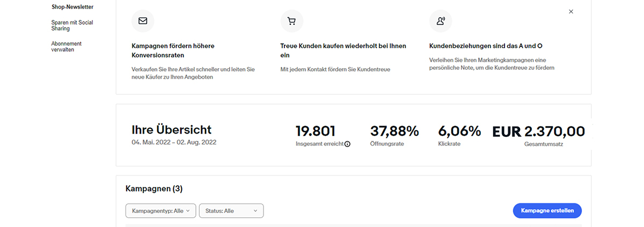
Task: Click the 37,88% Öffnungsrate value
Action: click(394, 131)
